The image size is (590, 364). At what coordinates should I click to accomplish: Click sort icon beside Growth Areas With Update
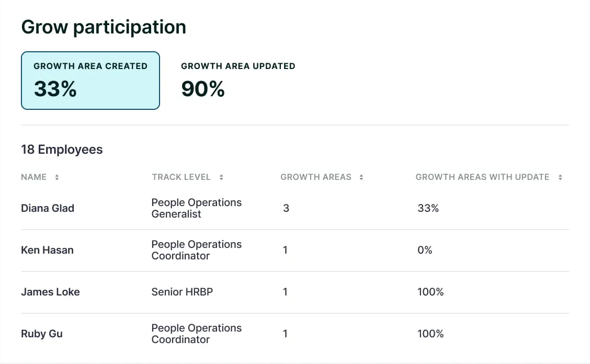[560, 177]
